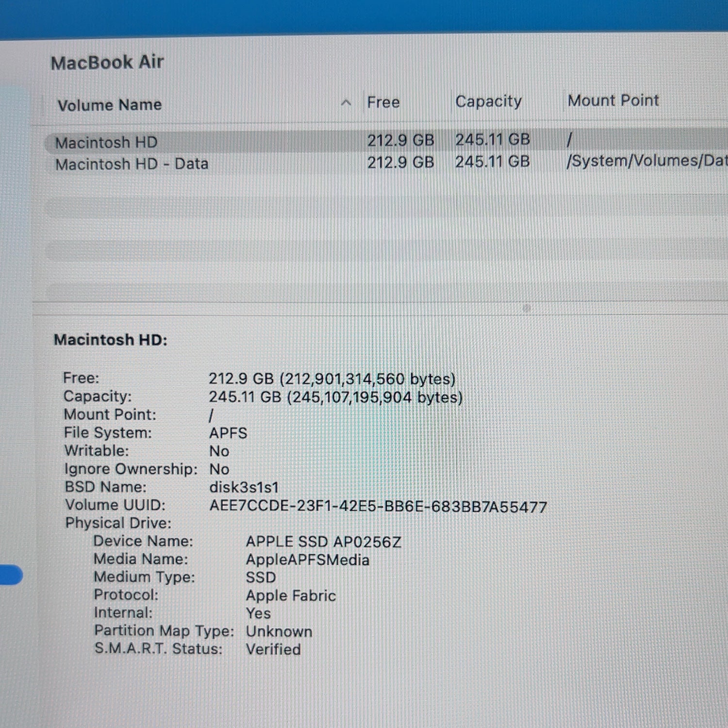Click the Macintosh HD: details heading
Viewport: 728px width, 728px height.
tap(111, 340)
